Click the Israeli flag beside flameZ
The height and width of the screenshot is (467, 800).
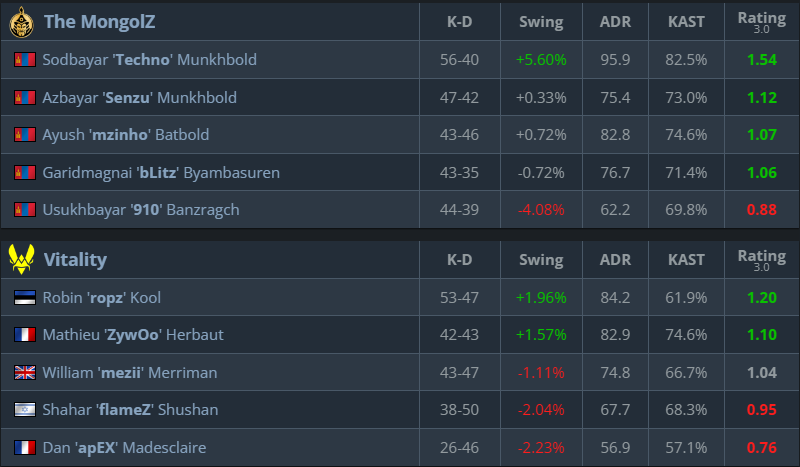click(x=25, y=410)
